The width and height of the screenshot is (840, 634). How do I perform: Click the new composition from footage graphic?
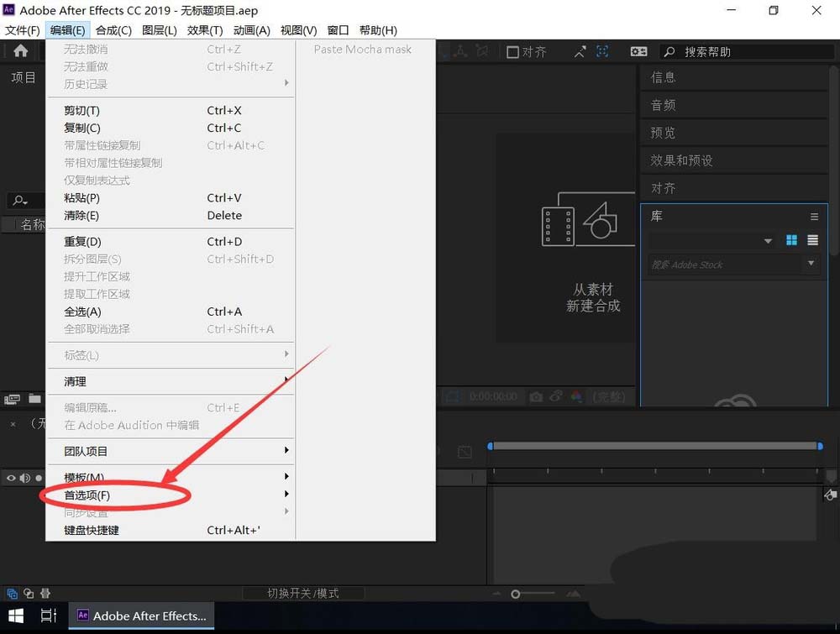[588, 219]
